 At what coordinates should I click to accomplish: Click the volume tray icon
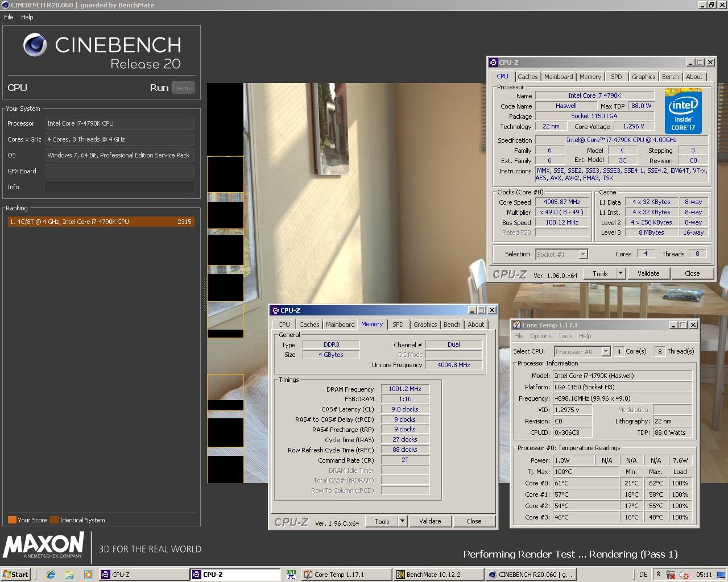click(684, 575)
